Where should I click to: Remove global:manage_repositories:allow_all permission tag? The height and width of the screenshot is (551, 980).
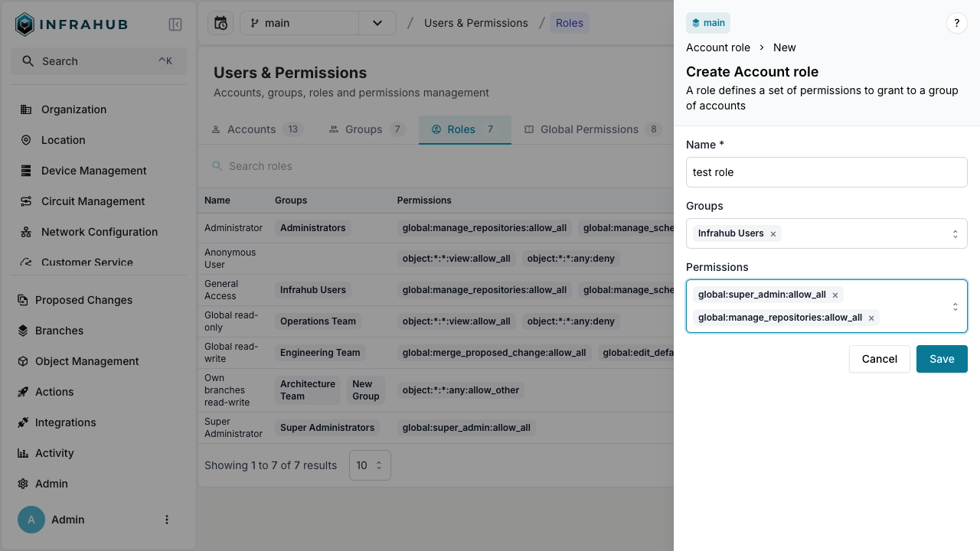[x=871, y=318]
